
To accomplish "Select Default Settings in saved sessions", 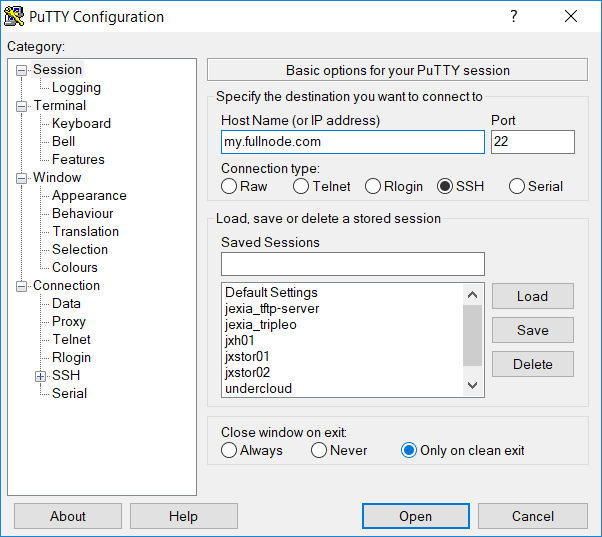I will pyautogui.click(x=343, y=292).
